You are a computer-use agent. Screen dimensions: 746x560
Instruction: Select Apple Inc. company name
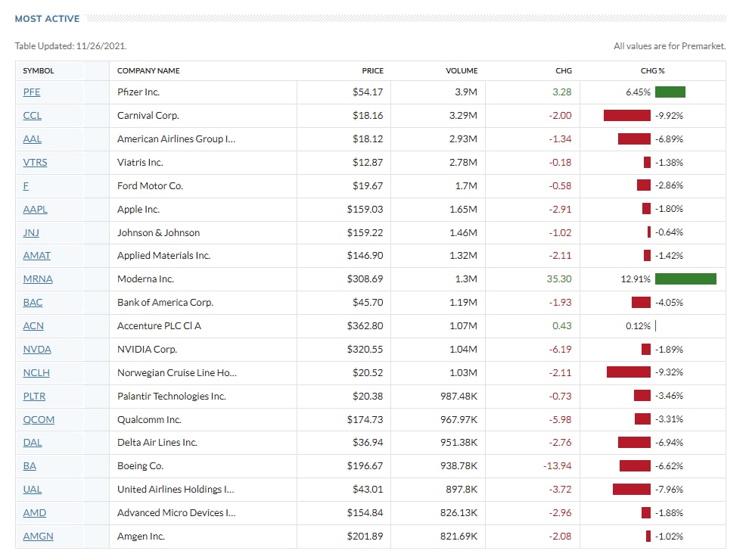click(138, 209)
